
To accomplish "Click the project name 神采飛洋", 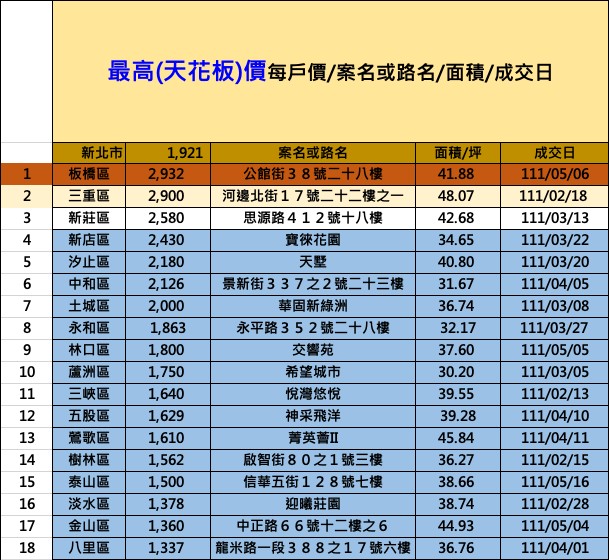I will (x=313, y=416).
